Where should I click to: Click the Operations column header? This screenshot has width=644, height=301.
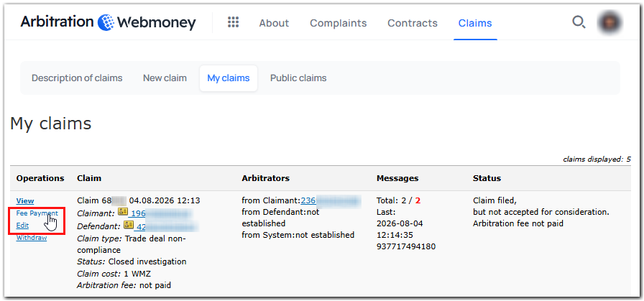[x=40, y=178]
